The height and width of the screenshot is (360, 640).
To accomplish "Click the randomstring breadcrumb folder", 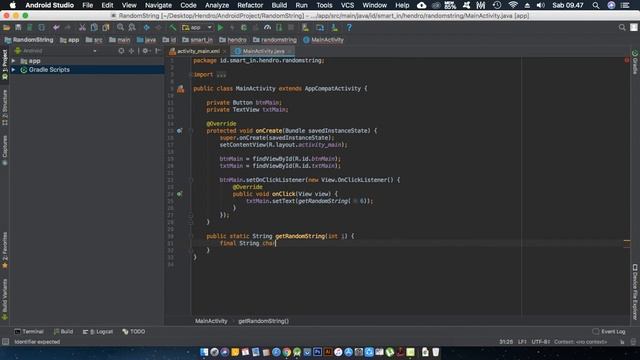I will pos(275,40).
